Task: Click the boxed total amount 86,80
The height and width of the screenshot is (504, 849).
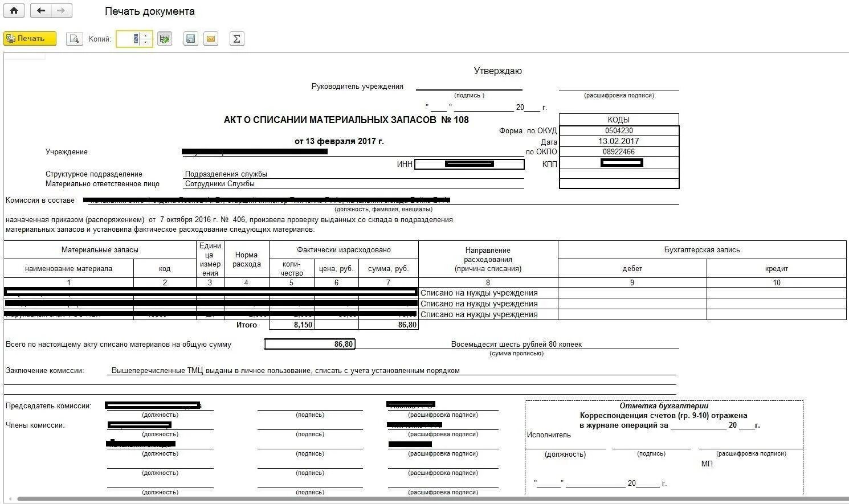Action: [309, 344]
